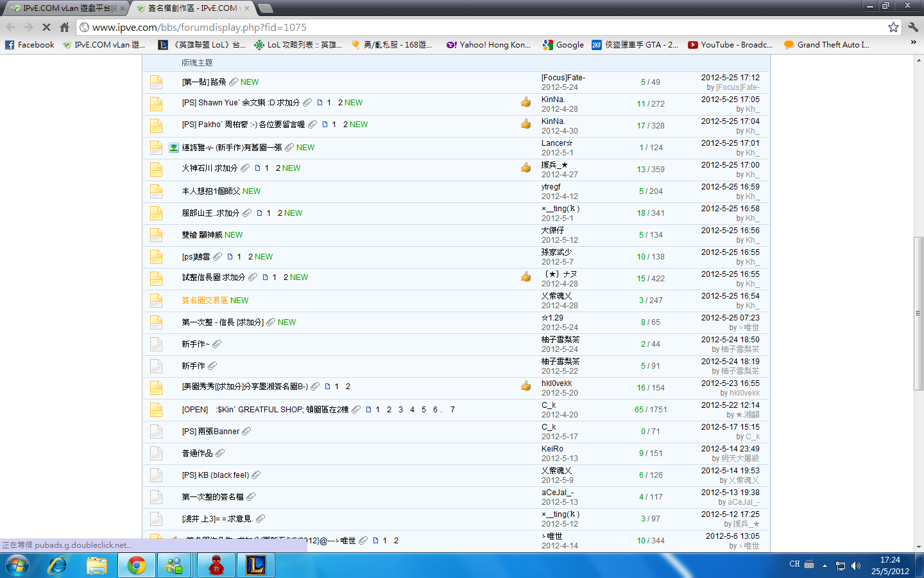Click the Windows Start button
This screenshot has width=924, height=578.
(17, 565)
